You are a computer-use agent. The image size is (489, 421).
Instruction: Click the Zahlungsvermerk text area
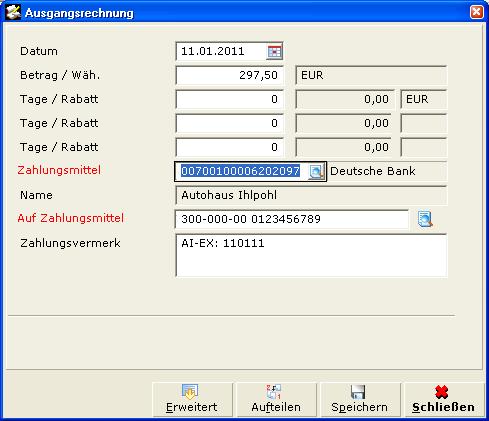tap(311, 255)
